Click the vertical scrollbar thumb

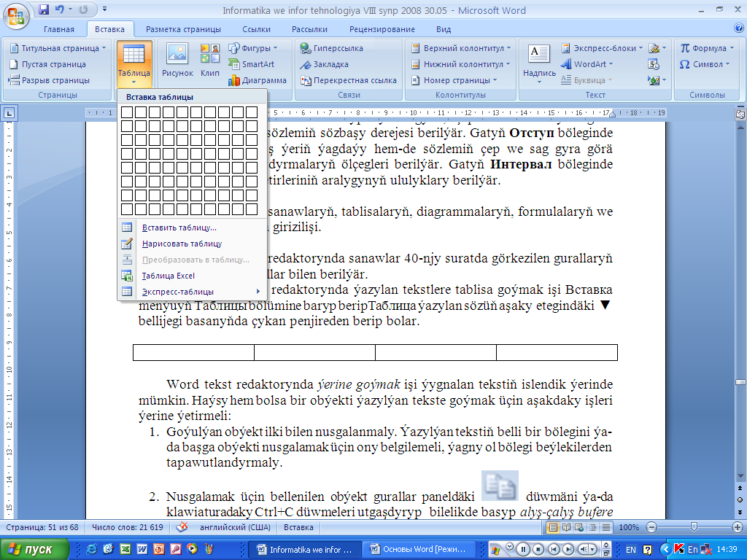740,382
